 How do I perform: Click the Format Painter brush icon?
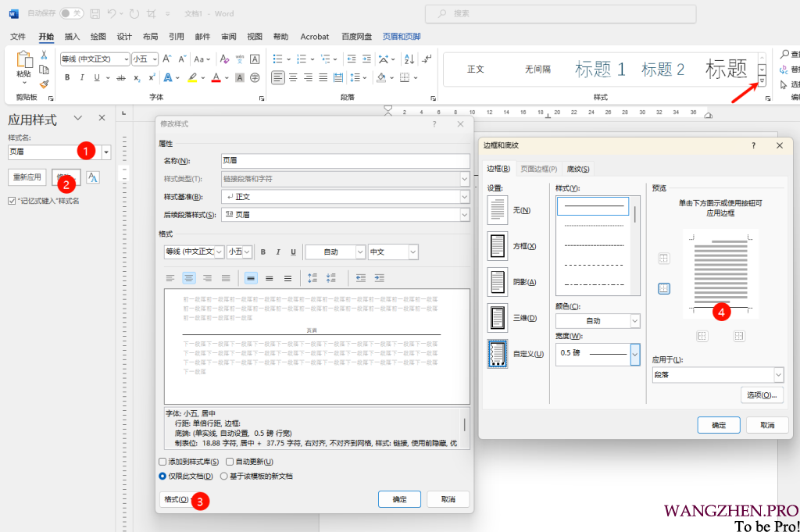click(x=45, y=84)
